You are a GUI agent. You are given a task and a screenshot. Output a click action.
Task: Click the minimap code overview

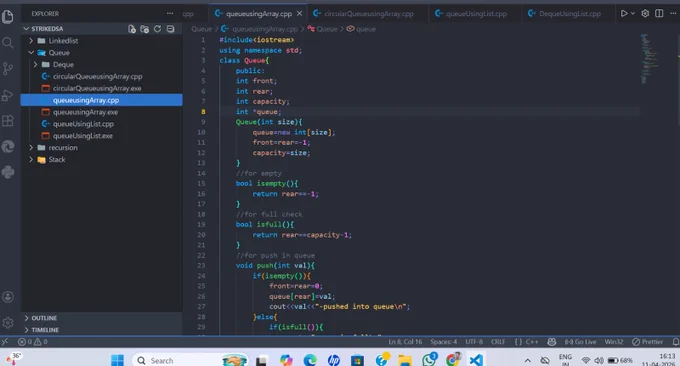point(649,59)
